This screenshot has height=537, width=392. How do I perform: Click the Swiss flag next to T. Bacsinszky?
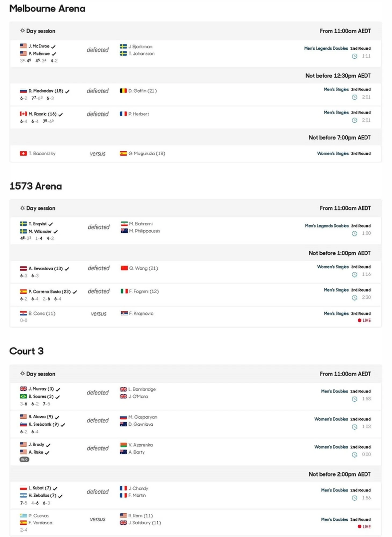[23, 154]
